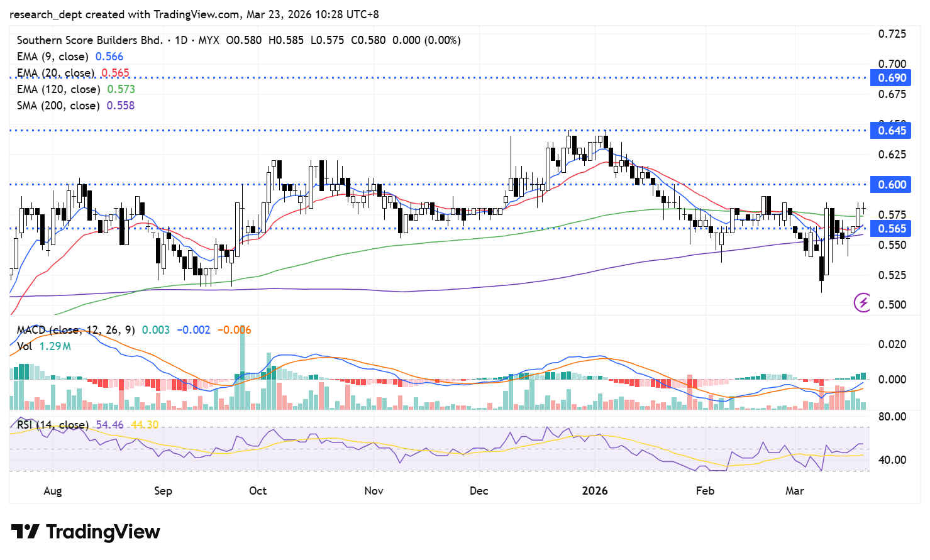Image resolution: width=930 pixels, height=560 pixels.
Task: Select the 0.645 blue price label
Action: coord(892,131)
